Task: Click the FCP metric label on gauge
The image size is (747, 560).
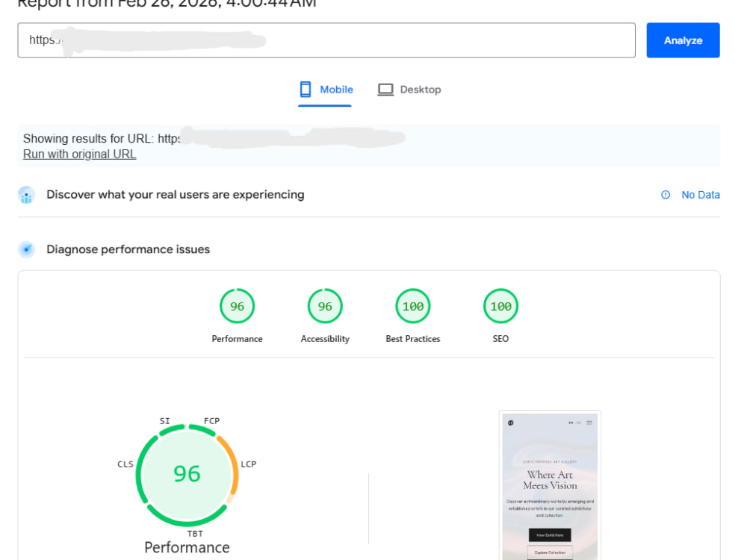Action: tap(212, 421)
